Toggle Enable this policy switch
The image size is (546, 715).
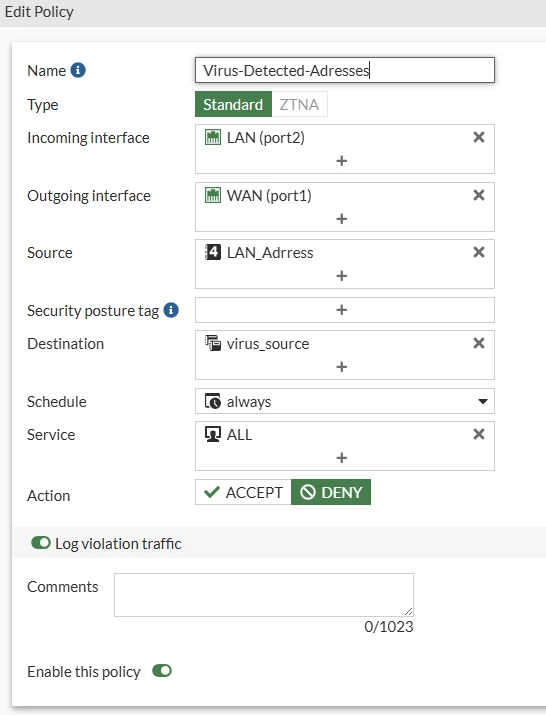pos(162,671)
